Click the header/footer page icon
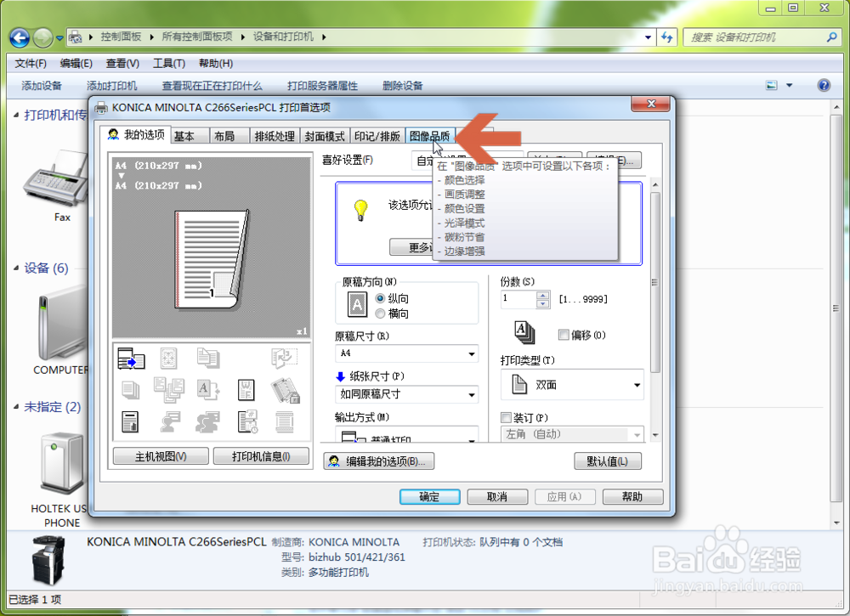Image resolution: width=850 pixels, height=616 pixels. [285, 422]
